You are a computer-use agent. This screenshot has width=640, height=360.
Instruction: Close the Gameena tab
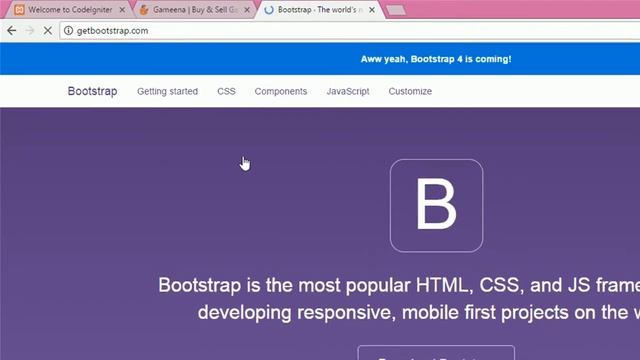point(247,10)
